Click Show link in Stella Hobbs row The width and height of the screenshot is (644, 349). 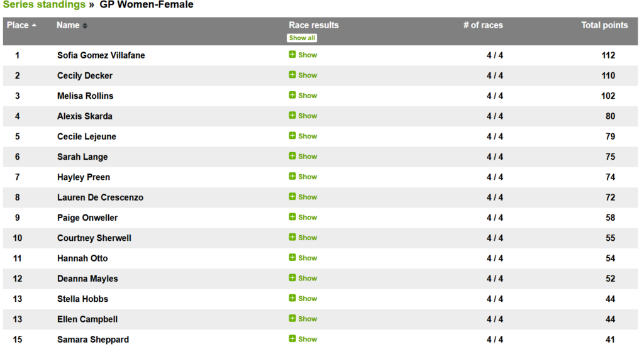point(307,298)
